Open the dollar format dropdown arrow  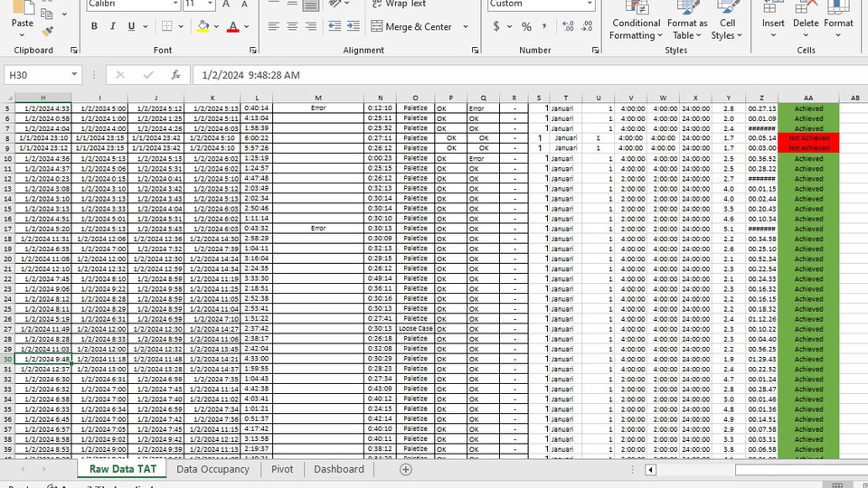509,26
